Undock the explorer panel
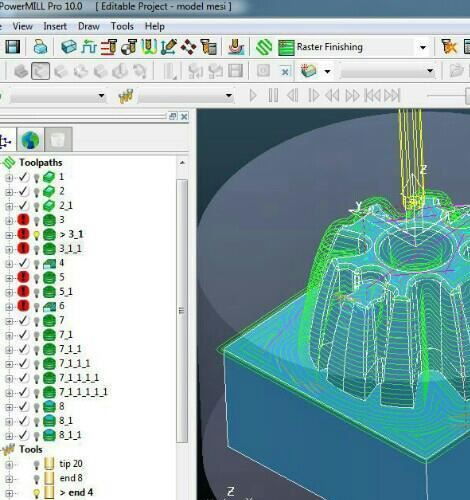470x500 pixels. (173, 116)
